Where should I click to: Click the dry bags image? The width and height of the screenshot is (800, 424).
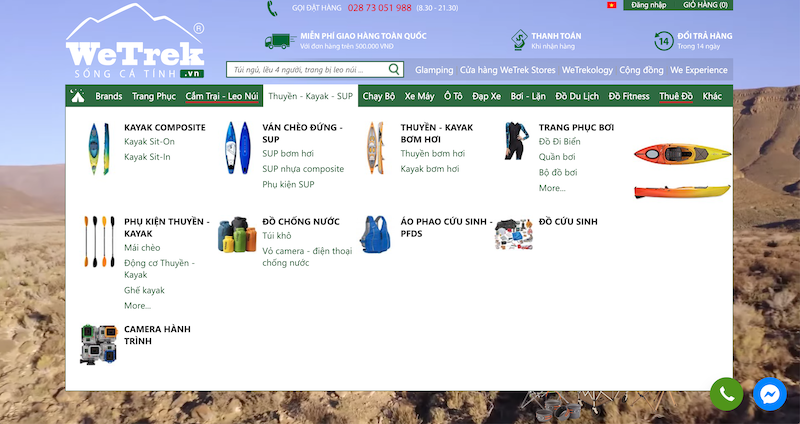click(237, 235)
